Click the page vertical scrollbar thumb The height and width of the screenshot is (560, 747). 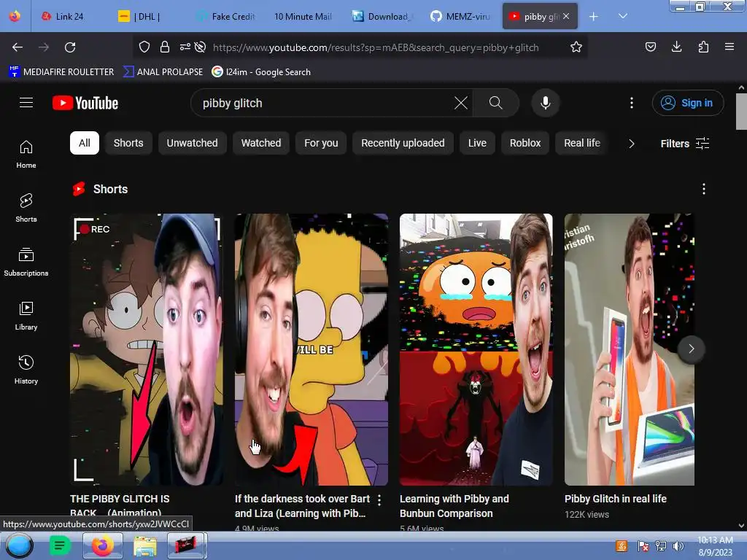(x=741, y=112)
